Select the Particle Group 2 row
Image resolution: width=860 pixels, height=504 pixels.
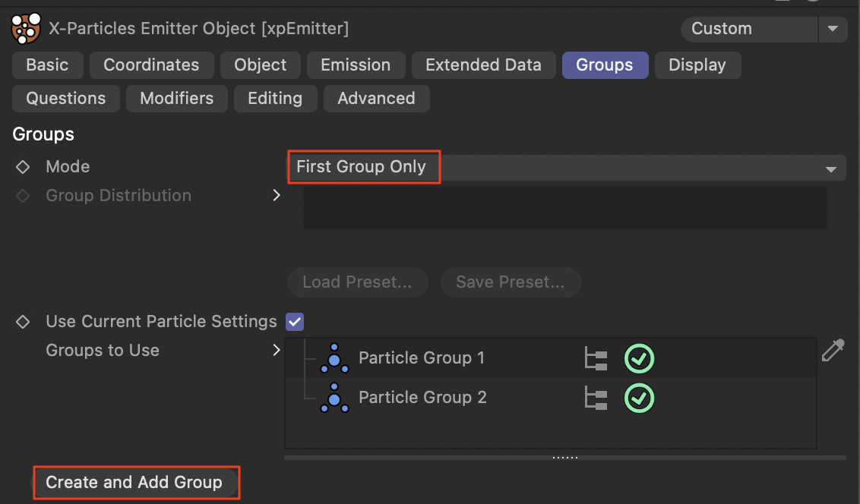551,398
